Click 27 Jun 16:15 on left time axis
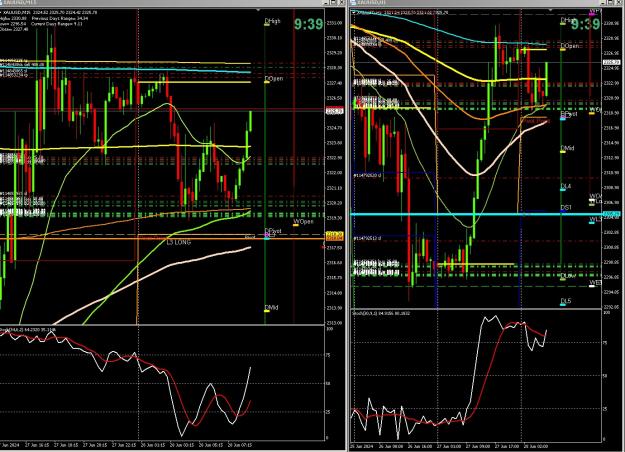This screenshot has height=452, width=625. pyautogui.click(x=37, y=444)
